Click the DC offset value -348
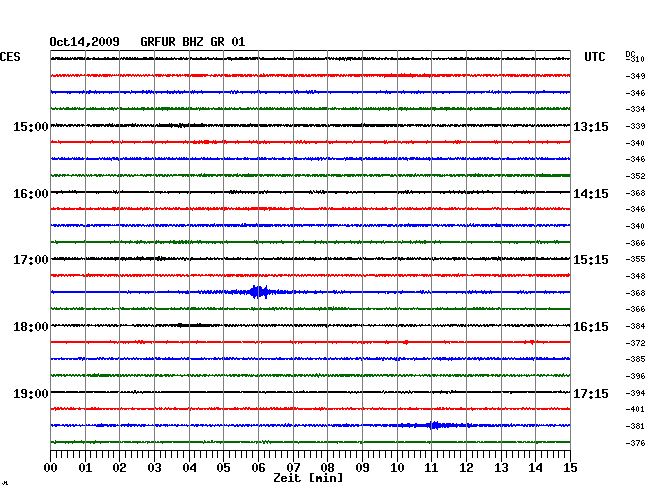 click(635, 276)
